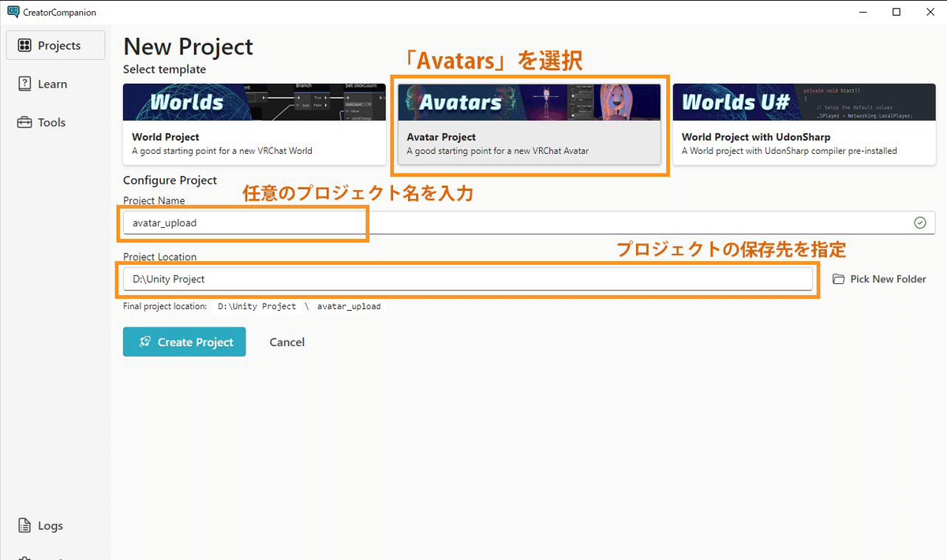Click the rocket icon on Create Project

pos(144,342)
